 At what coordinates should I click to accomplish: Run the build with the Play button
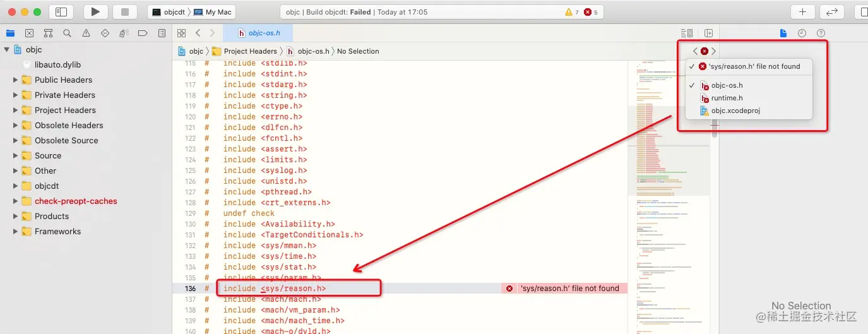pos(95,12)
